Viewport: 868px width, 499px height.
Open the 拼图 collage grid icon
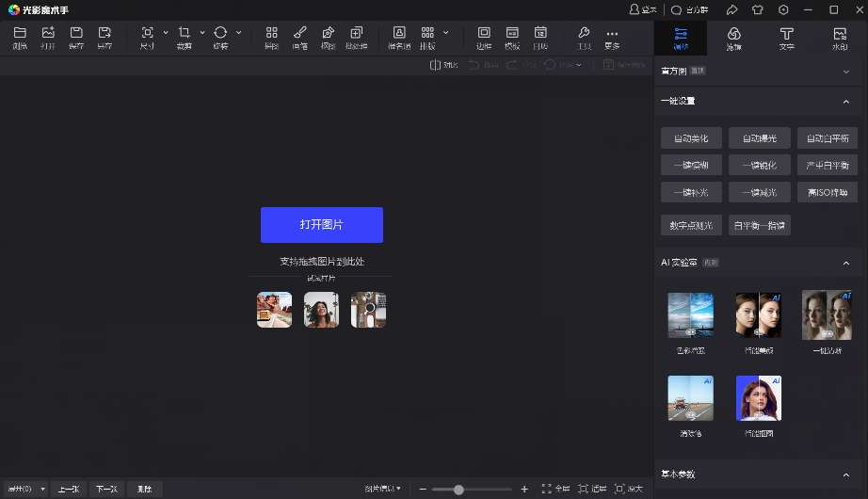point(272,33)
